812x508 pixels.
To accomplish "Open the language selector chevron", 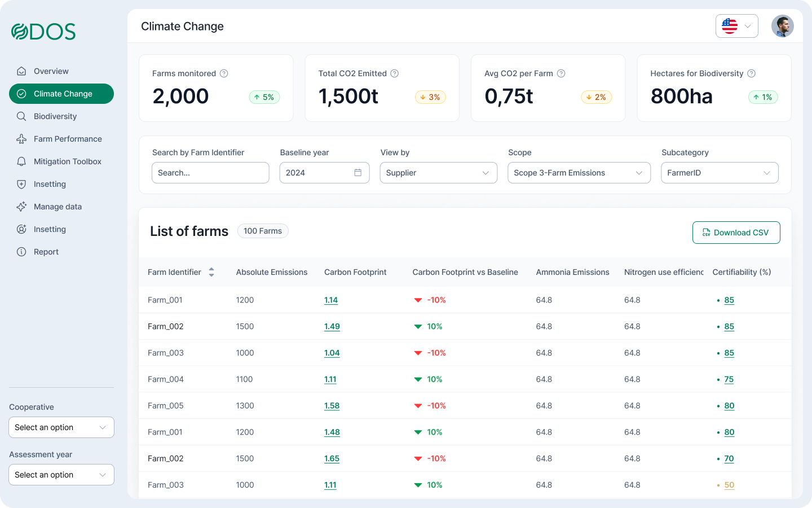I will coord(748,26).
